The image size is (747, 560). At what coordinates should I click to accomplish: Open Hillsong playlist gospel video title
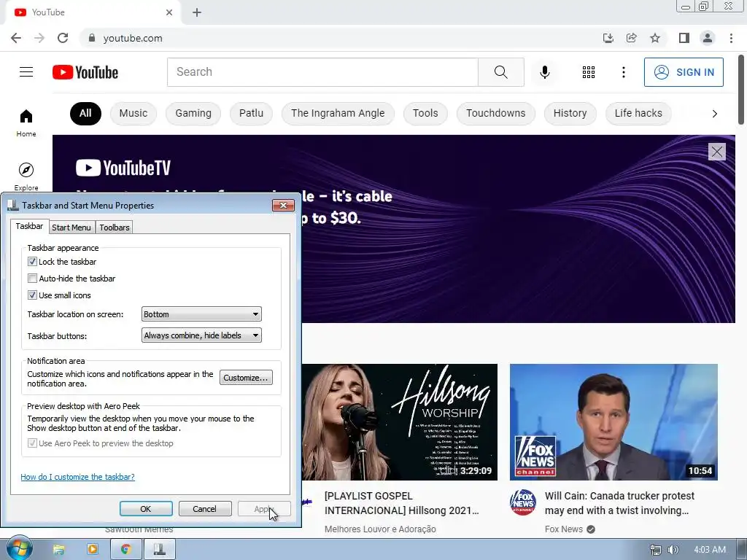coord(402,503)
